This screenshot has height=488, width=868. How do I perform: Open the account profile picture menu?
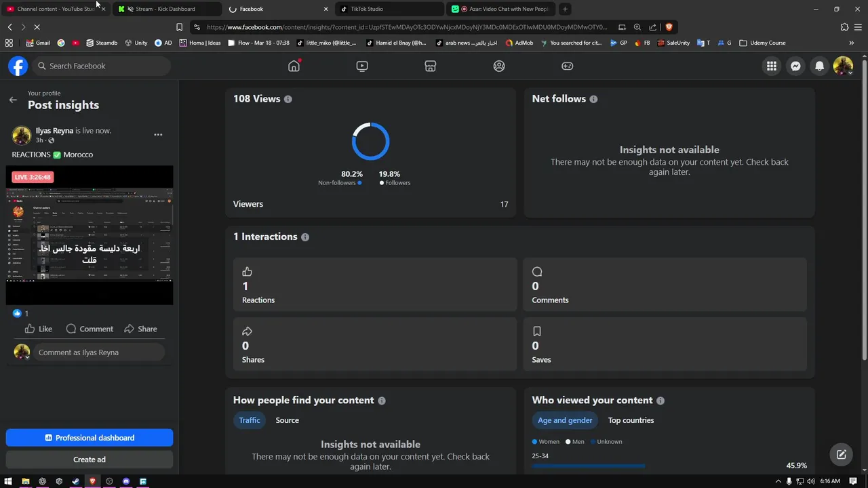(843, 66)
